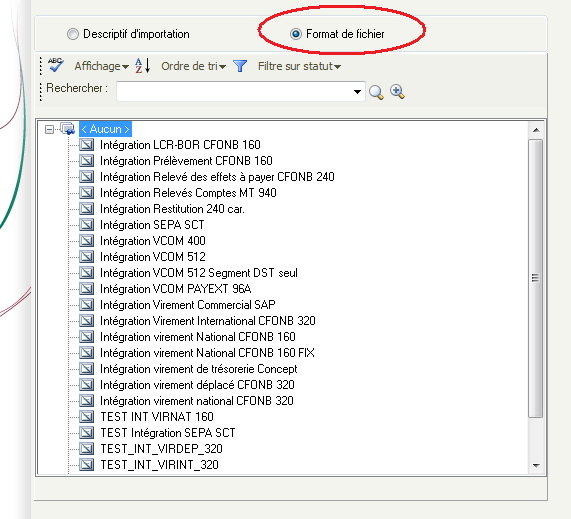Viewport: 571px width, 519px height.
Task: Click the magnifying glass search icon
Action: pyautogui.click(x=376, y=92)
